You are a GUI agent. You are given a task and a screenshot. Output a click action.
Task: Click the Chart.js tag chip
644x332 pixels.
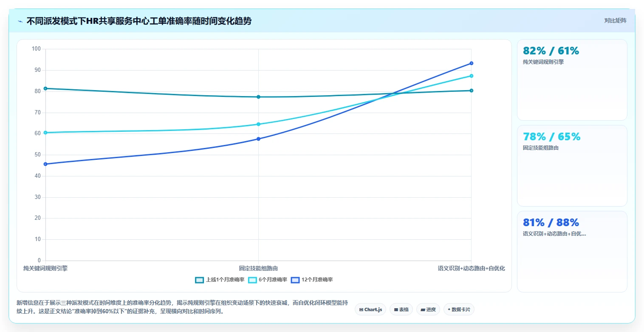coord(370,309)
